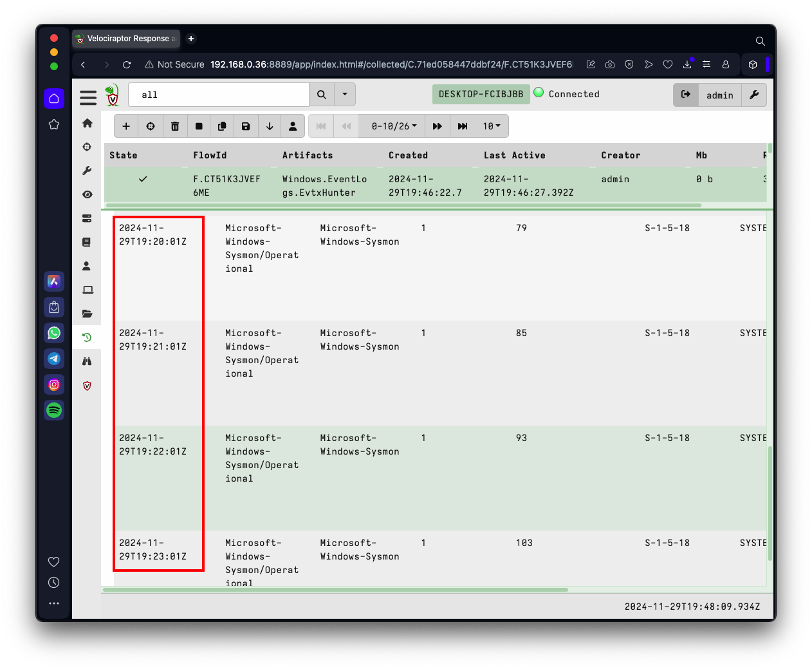The height and width of the screenshot is (669, 812).
Task: Switch to the Velociraptor Response browser tab
Action: click(x=127, y=39)
